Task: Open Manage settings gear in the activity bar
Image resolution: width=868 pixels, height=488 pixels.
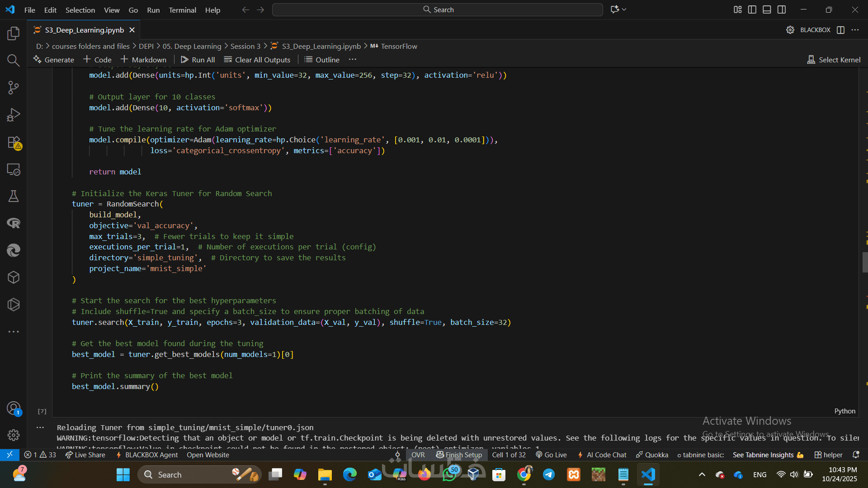Action: click(x=14, y=435)
